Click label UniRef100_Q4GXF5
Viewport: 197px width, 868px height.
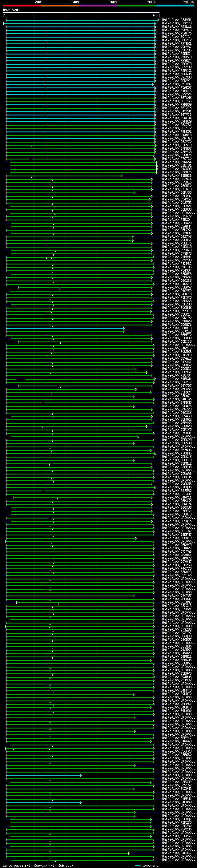click(x=177, y=349)
